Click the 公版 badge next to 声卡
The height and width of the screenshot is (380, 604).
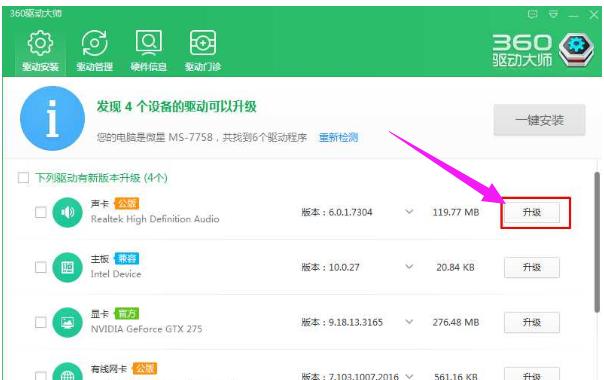[127, 203]
